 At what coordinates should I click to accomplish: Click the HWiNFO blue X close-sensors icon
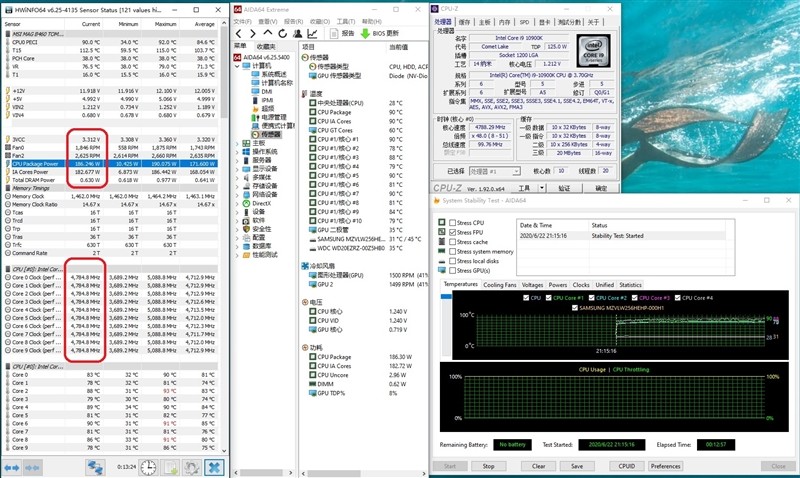tap(214, 467)
